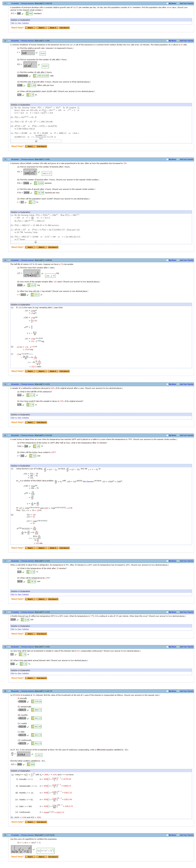Click the Watch It button in question 1
The height and width of the screenshot is (868, 196).
pos(41,28)
